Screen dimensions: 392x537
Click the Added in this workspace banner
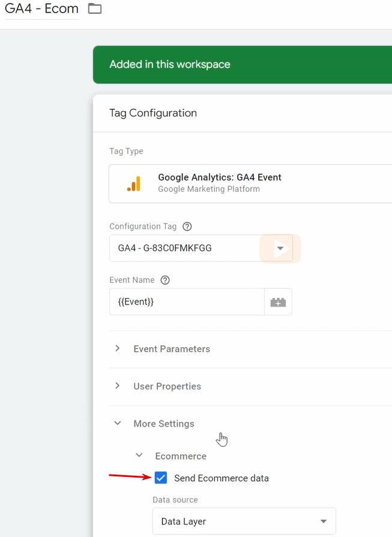(x=170, y=64)
